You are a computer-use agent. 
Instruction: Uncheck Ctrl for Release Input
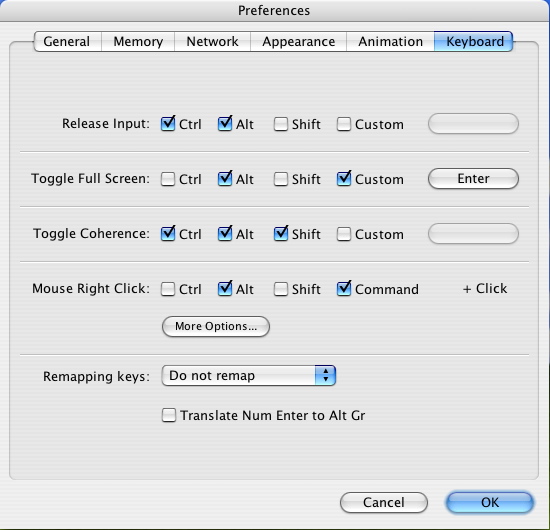(x=168, y=124)
